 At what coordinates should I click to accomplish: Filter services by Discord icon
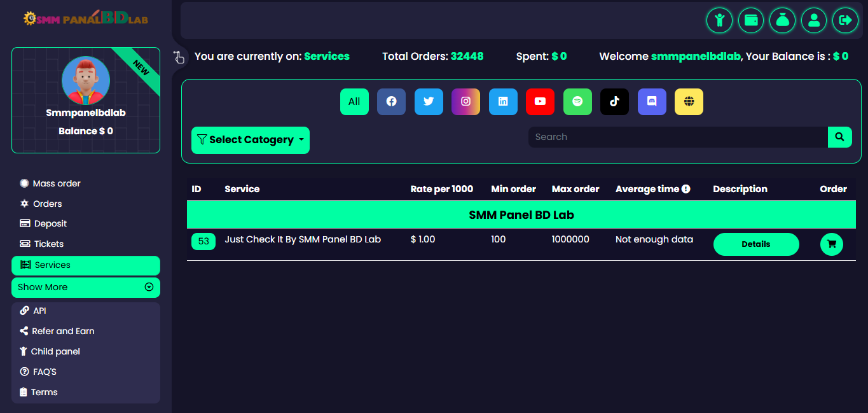coord(652,102)
